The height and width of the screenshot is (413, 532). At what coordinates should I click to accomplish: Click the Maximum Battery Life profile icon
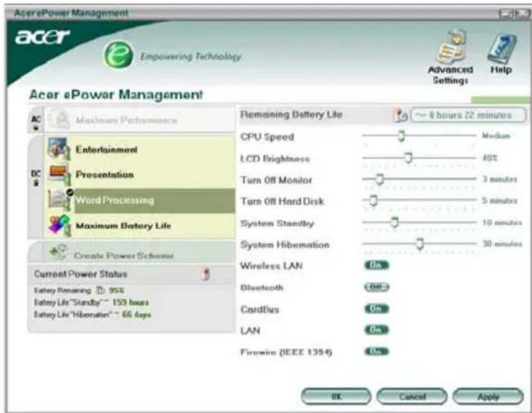click(x=59, y=225)
